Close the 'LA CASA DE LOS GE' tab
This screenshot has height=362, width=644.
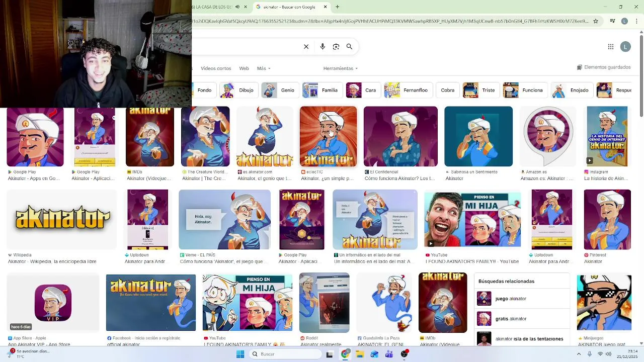pyautogui.click(x=246, y=7)
